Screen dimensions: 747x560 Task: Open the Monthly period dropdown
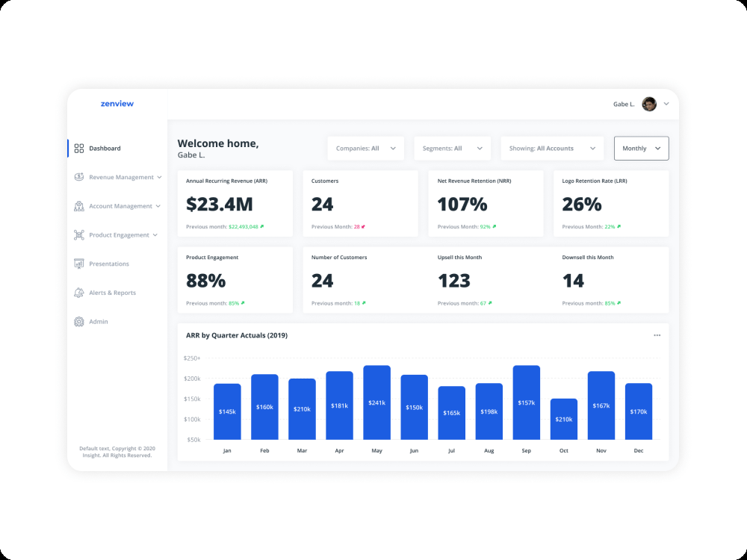641,149
